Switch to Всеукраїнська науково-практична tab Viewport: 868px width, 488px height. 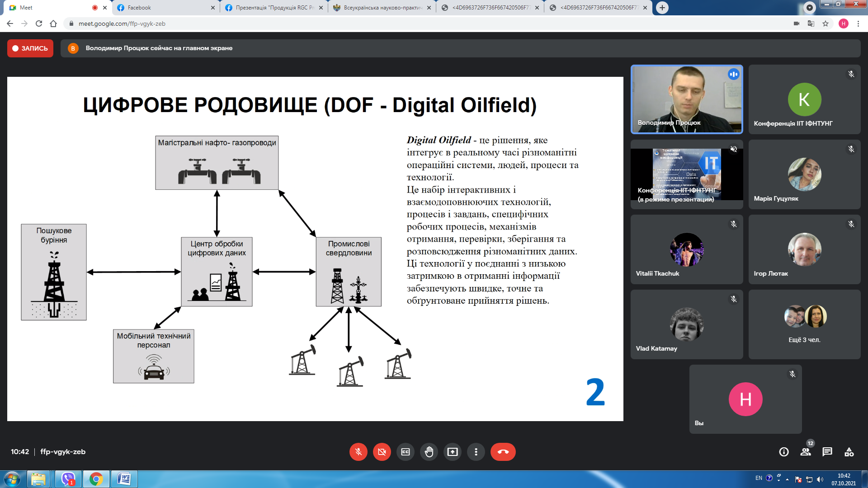coord(382,8)
